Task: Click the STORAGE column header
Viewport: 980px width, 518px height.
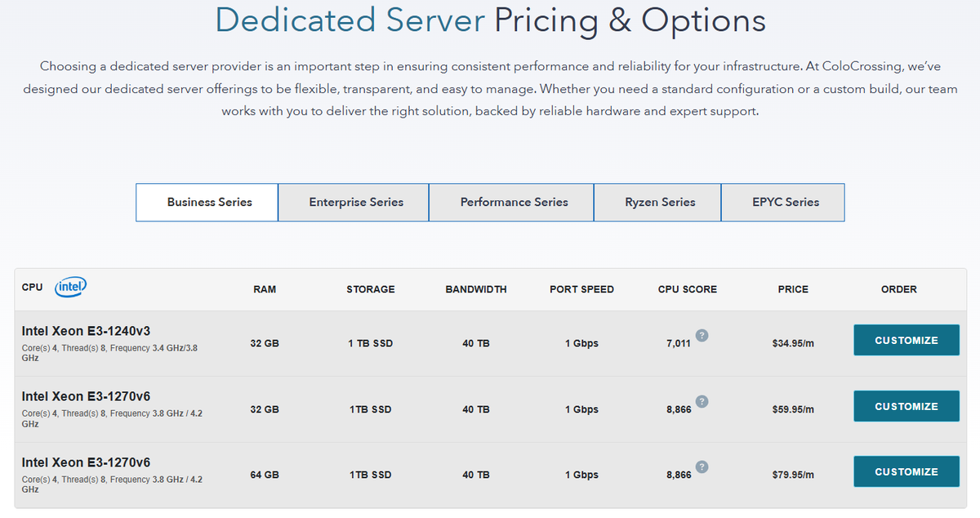Action: (370, 289)
